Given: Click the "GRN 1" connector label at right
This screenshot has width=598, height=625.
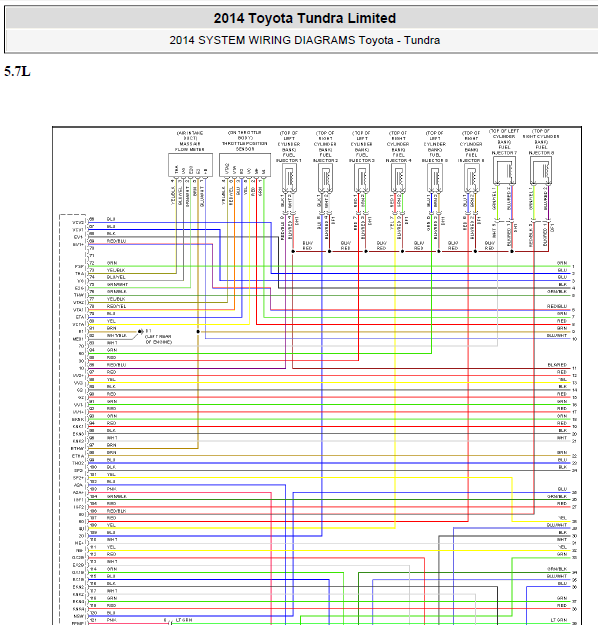Looking at the screenshot, I should point(566,264).
